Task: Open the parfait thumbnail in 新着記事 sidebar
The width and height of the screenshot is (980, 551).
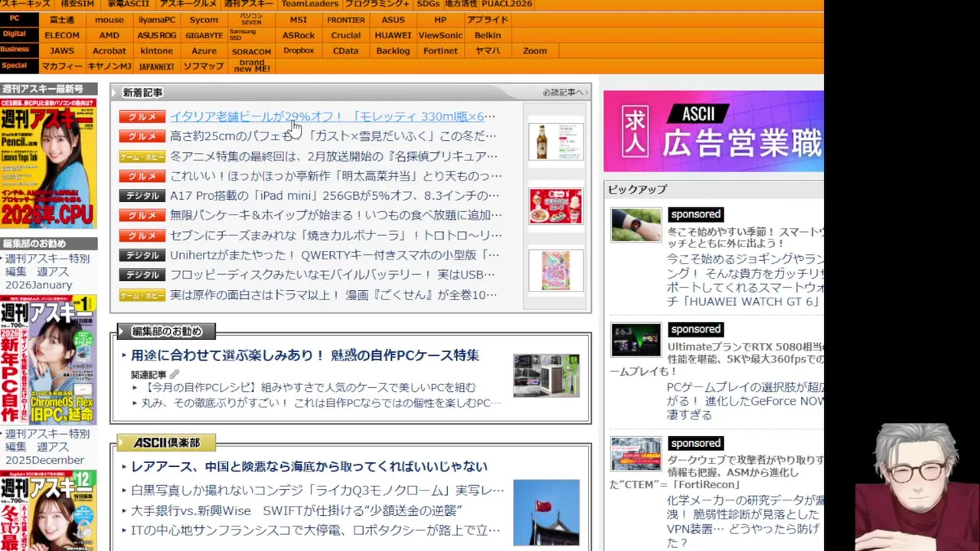Action: click(x=556, y=206)
